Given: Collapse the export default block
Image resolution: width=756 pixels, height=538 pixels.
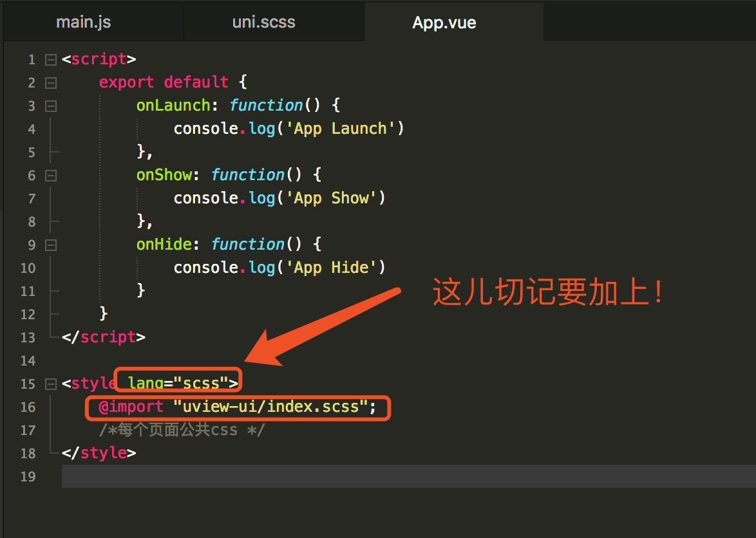Looking at the screenshot, I should (x=51, y=82).
